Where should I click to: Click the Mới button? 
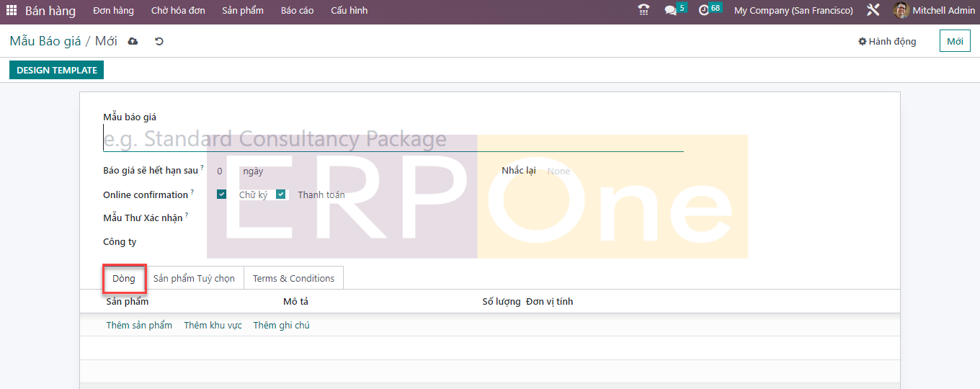pos(955,42)
